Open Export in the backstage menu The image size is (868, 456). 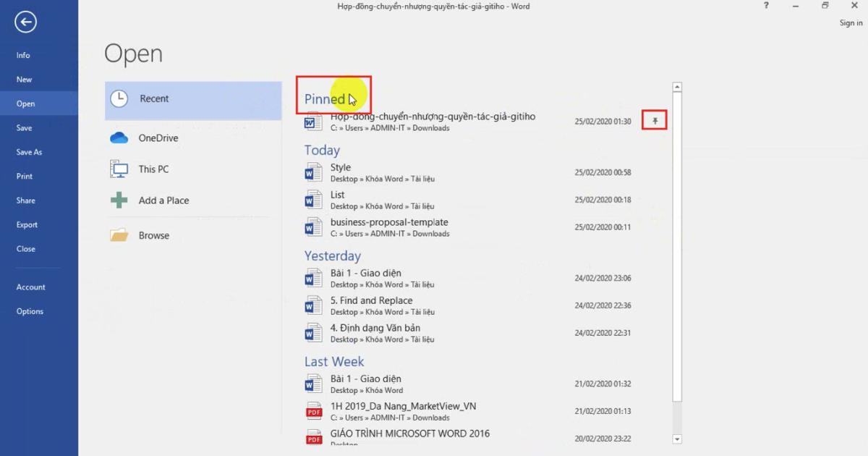coord(27,225)
